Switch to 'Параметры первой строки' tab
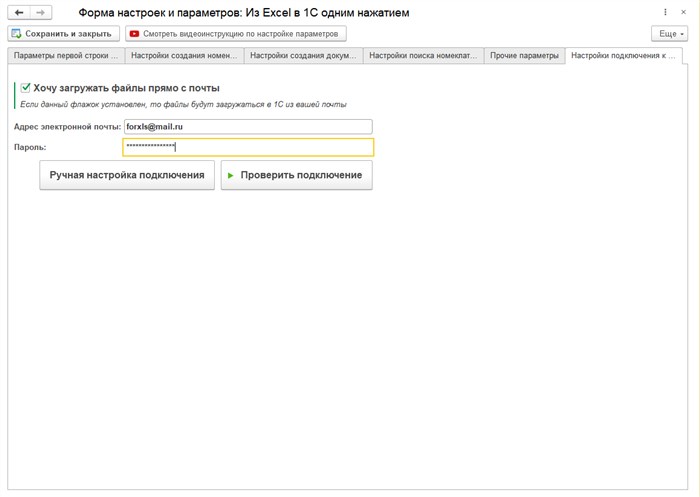The image size is (700, 497). point(66,56)
